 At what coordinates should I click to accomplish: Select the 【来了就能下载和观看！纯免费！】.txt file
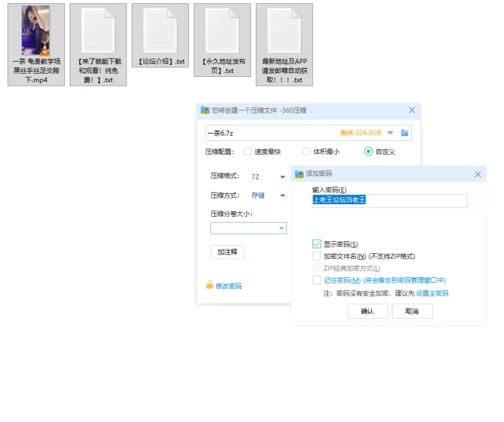98,45
